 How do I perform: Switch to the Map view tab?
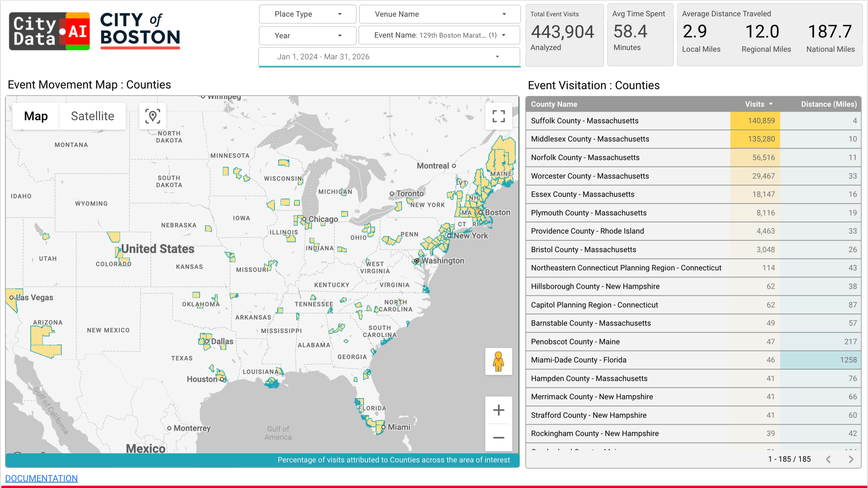(x=36, y=116)
